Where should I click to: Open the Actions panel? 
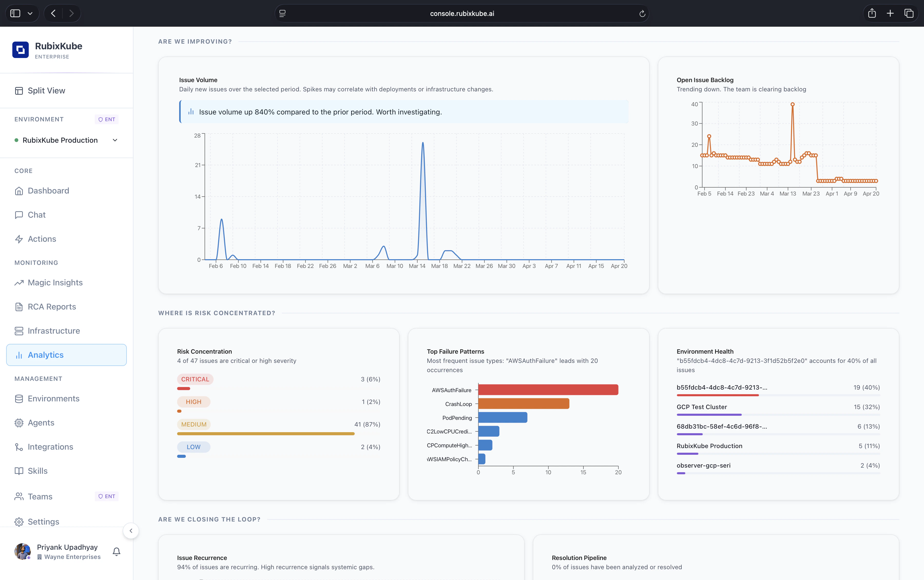(x=42, y=239)
